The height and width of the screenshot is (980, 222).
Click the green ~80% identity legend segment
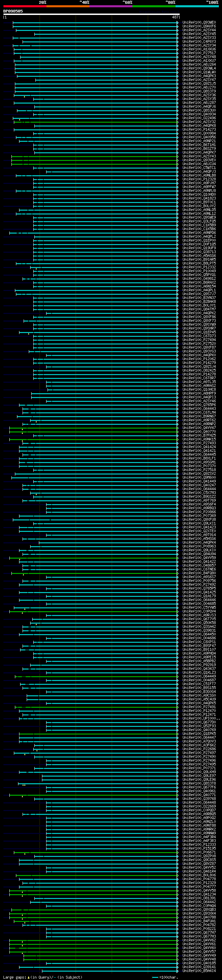pos(154,6)
